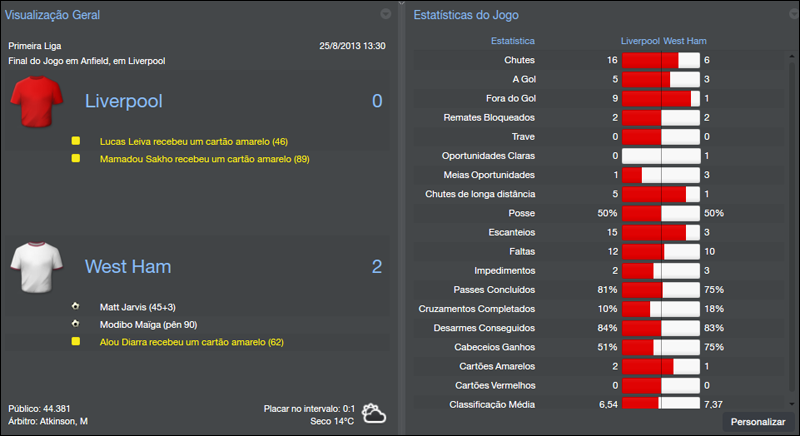This screenshot has width=800, height=436.
Task: Click Mamadou Sakho's yellow card icon
Action: pyautogui.click(x=75, y=158)
